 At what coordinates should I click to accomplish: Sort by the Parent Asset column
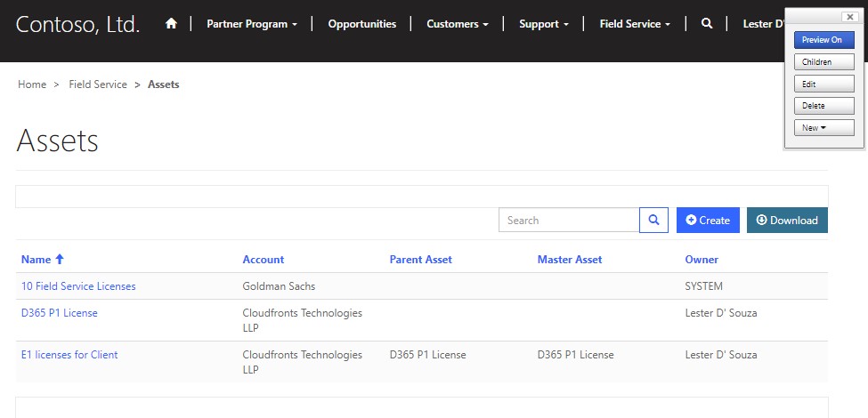click(x=421, y=260)
